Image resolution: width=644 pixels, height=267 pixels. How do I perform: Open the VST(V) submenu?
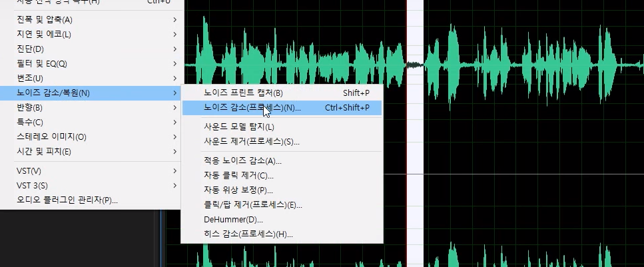[x=91, y=171]
